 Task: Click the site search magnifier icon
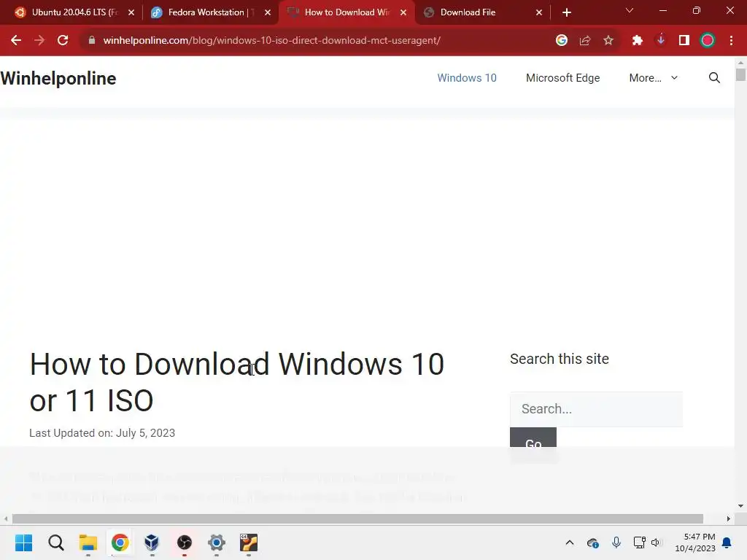tap(714, 77)
